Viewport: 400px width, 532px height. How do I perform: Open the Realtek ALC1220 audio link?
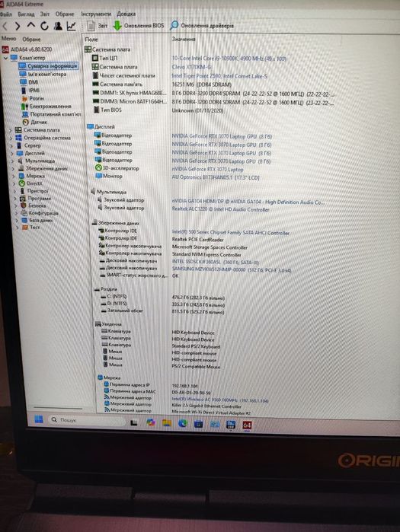click(x=220, y=209)
